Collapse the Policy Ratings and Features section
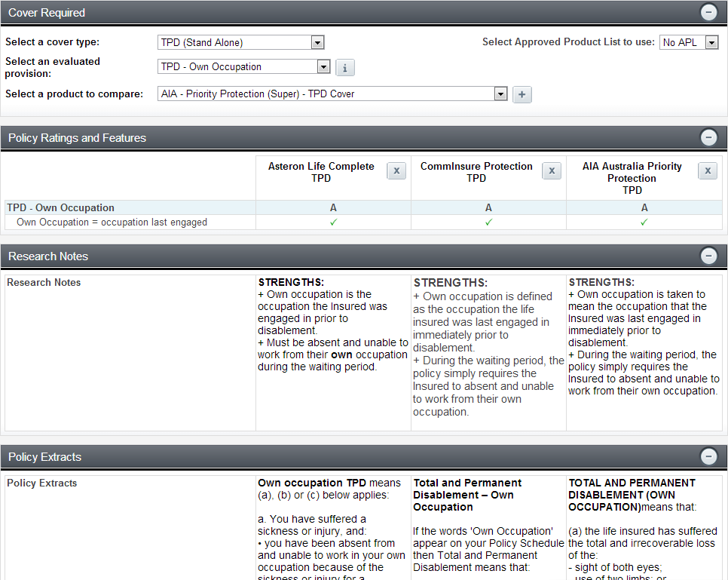Screen dimensions: 728x580 coord(708,137)
